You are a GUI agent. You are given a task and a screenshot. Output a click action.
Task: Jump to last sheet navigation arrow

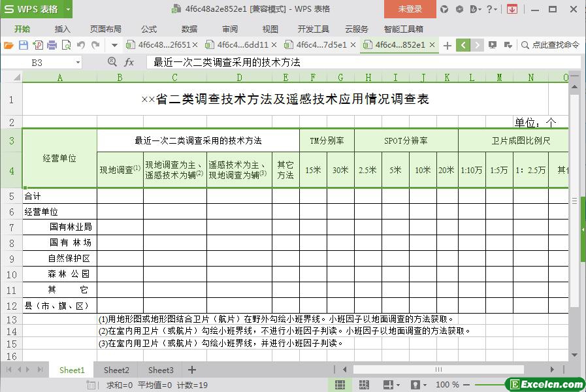click(40, 370)
